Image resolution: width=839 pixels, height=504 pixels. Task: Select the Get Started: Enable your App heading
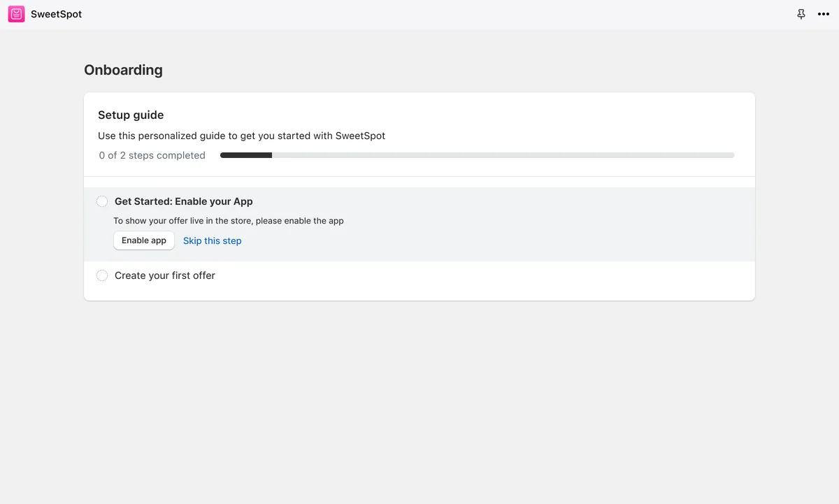click(184, 201)
